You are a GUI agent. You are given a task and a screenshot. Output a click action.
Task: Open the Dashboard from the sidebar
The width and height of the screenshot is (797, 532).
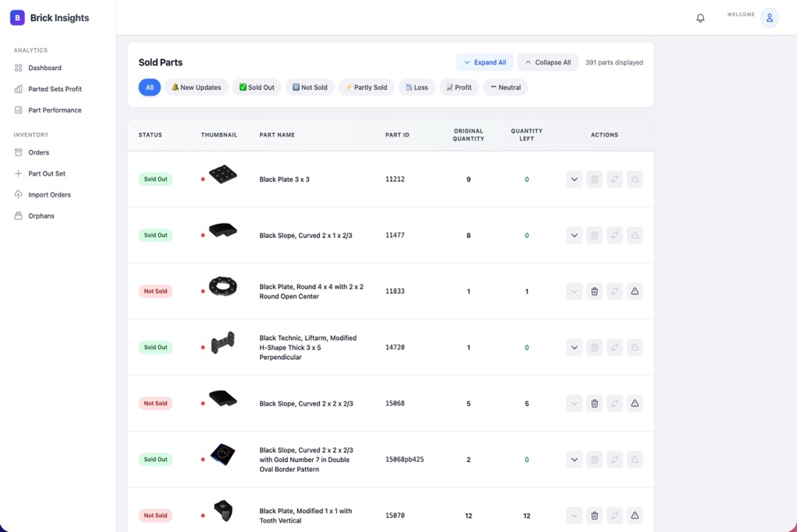point(43,68)
